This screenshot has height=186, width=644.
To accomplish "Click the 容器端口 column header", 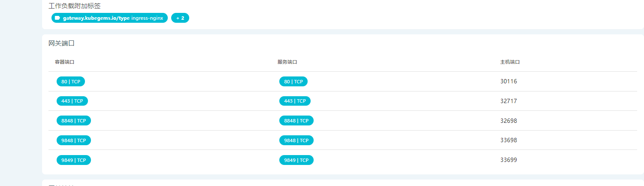I will tap(64, 62).
